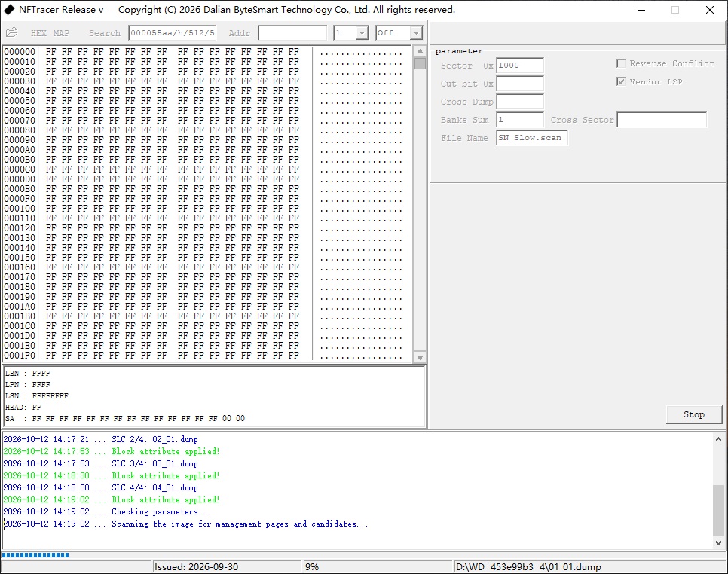Screen dimensions: 728x574
Task: Click the NFTracer diamond app icon
Action: 9,10
